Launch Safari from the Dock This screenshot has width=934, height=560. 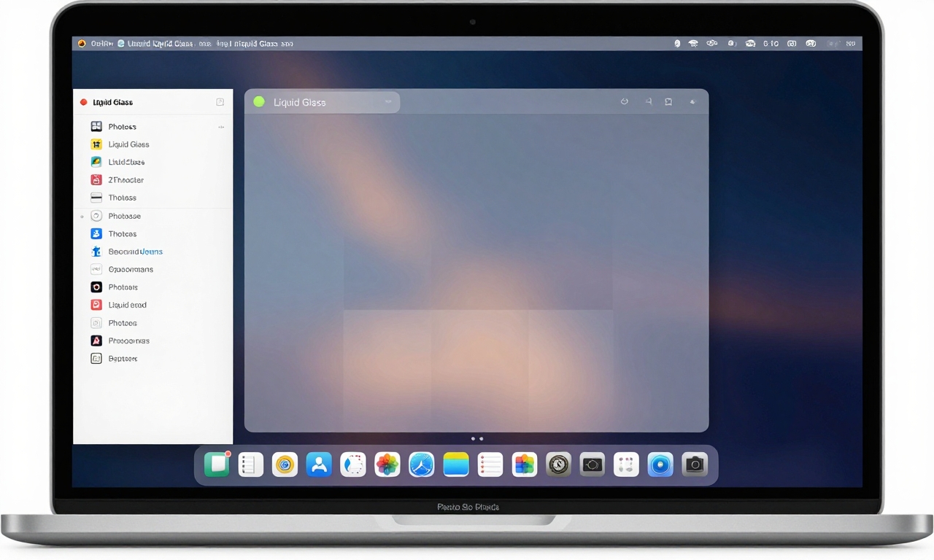422,464
